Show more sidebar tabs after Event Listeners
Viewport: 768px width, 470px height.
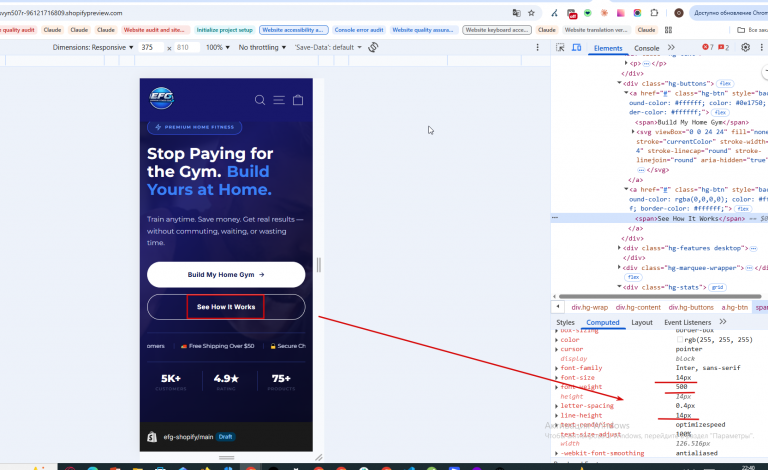tap(723, 322)
